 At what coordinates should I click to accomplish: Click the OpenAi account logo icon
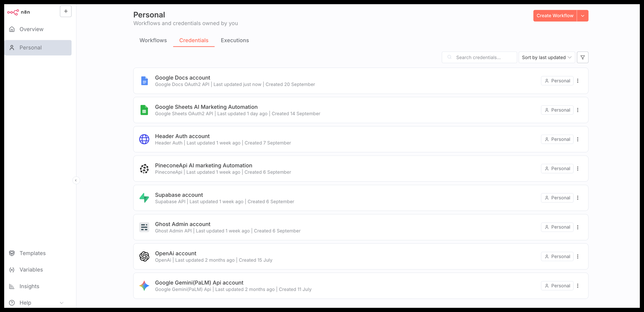coord(144,256)
